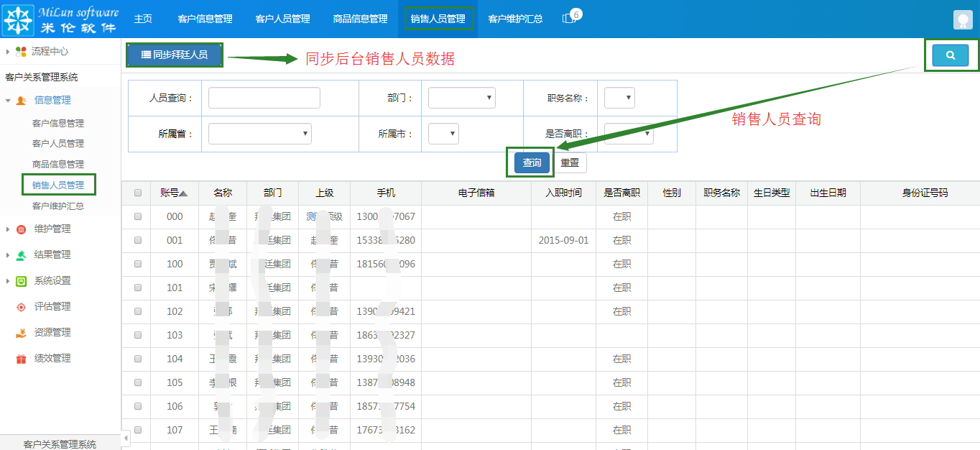Open the 维护管理 module icon in the sidebar
This screenshot has height=450, width=980.
click(22, 229)
